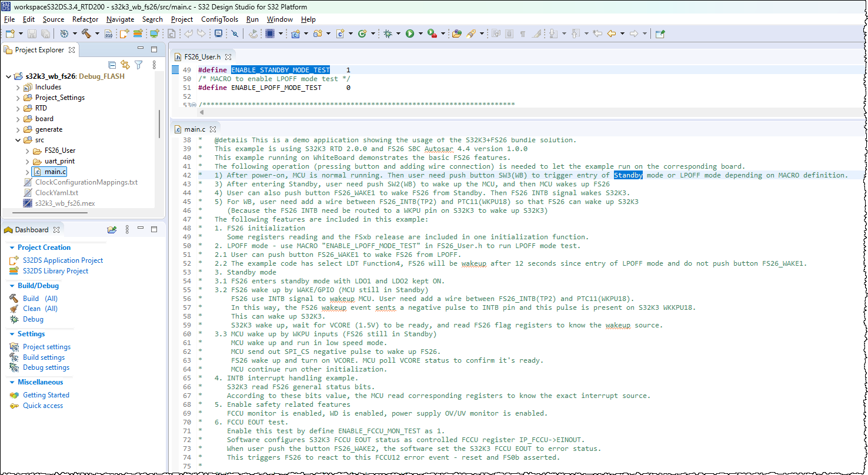
Task: Click the Last Edit Location arrow icon
Action: click(x=597, y=34)
